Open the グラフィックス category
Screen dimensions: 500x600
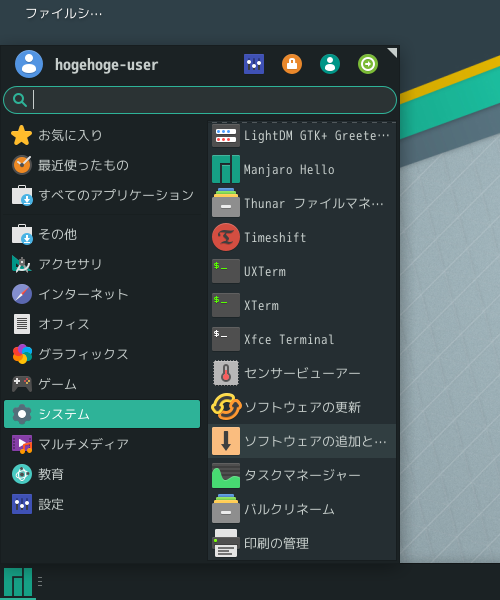102,354
